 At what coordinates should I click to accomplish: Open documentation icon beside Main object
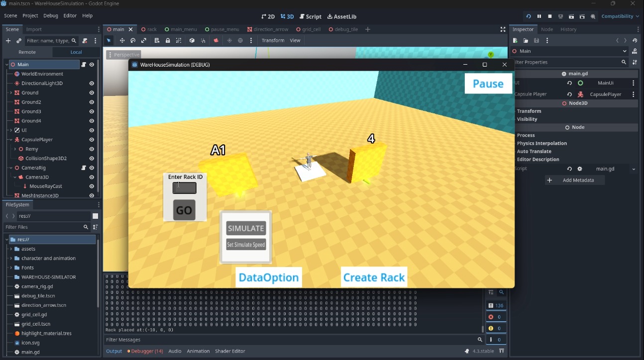pos(635,51)
